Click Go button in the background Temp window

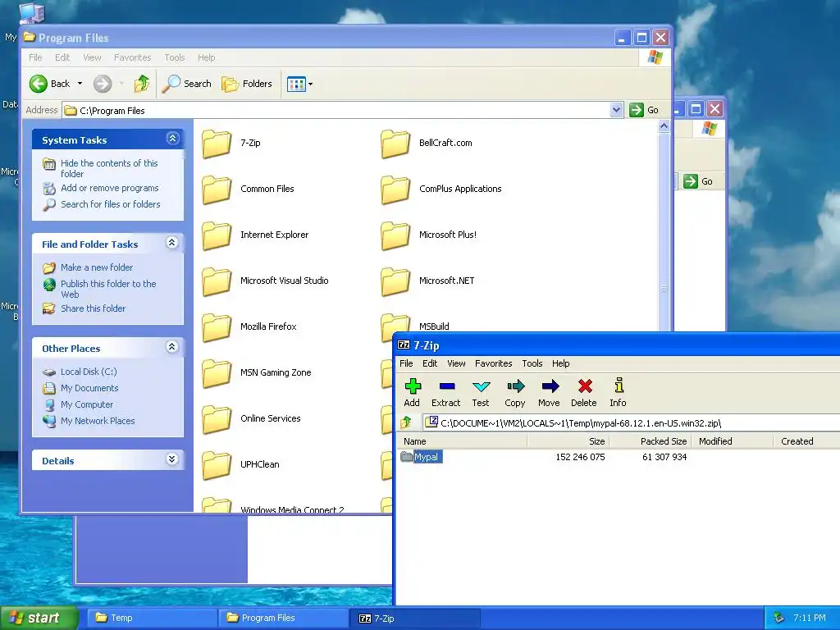[698, 181]
